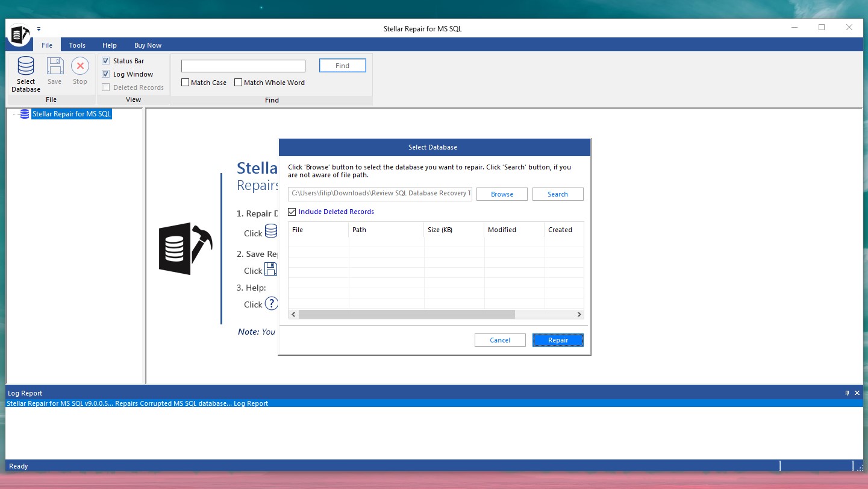Click the Repair button

tap(558, 340)
